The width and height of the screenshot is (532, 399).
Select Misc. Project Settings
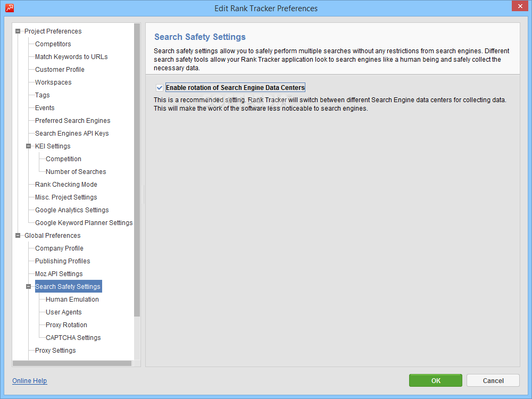click(x=66, y=197)
